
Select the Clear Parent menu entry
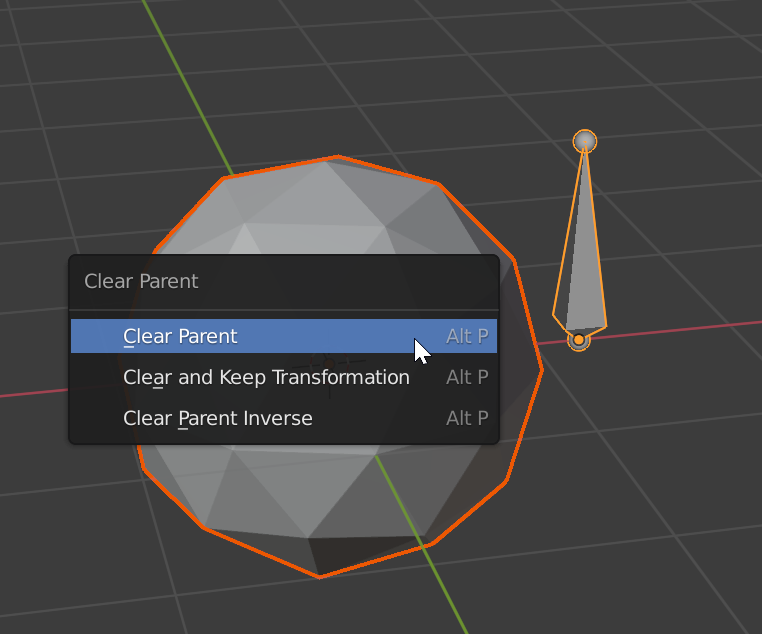point(180,336)
